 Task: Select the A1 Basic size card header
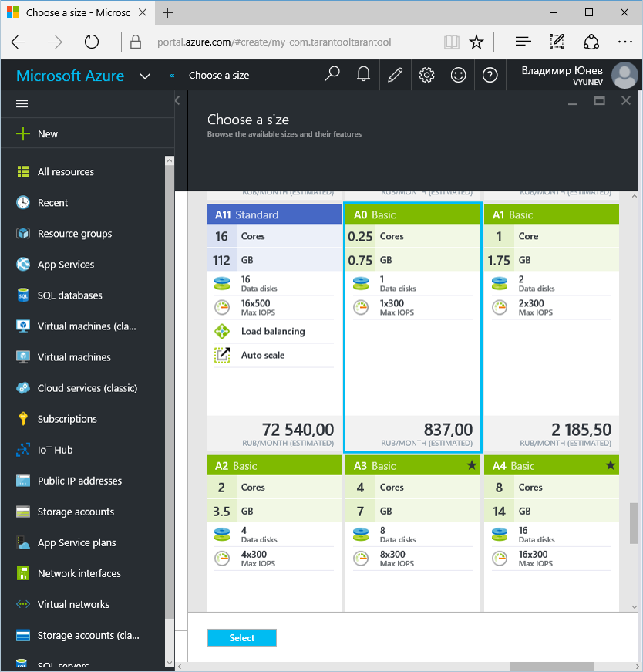[x=552, y=214]
